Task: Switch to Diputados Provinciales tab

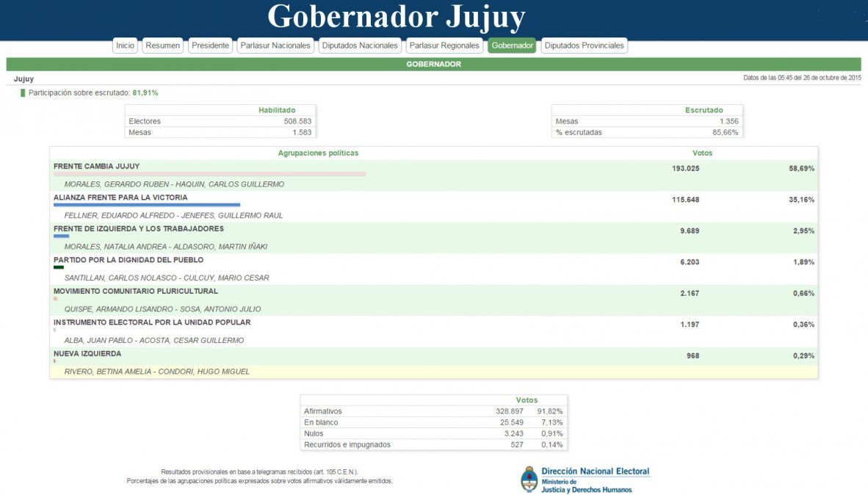Action: pos(584,46)
